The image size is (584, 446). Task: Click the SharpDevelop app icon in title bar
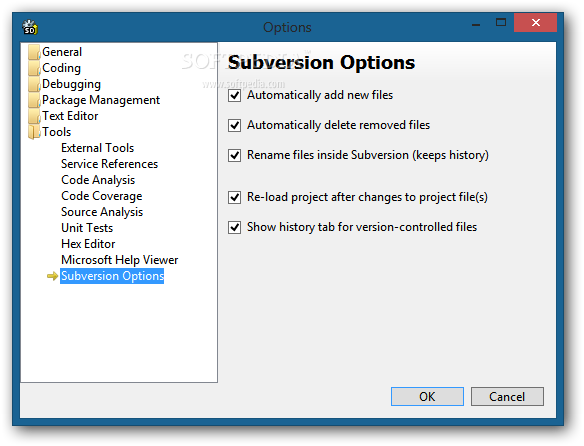point(30,27)
